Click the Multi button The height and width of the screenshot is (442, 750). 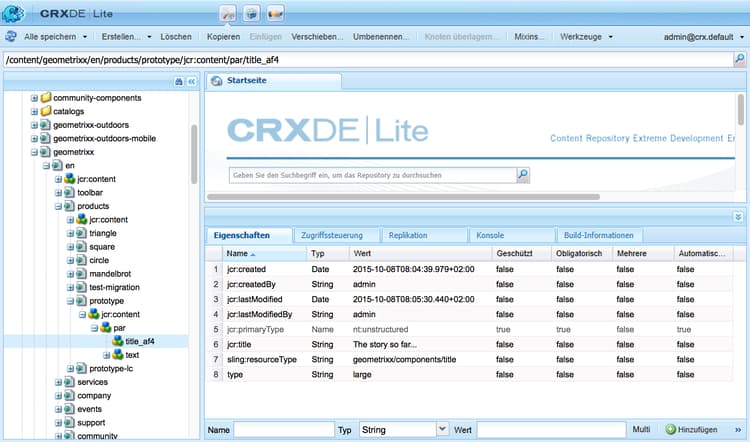pyautogui.click(x=641, y=430)
